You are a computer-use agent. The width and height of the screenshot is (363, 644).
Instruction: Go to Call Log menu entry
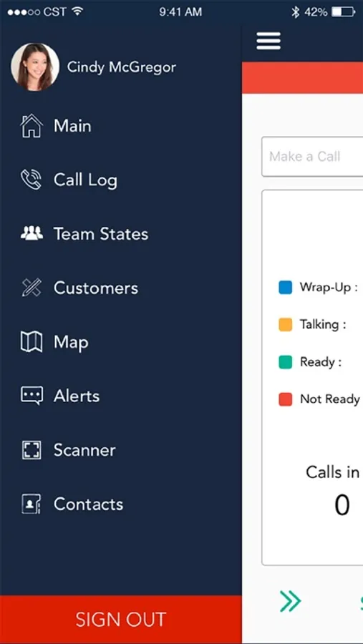point(85,180)
